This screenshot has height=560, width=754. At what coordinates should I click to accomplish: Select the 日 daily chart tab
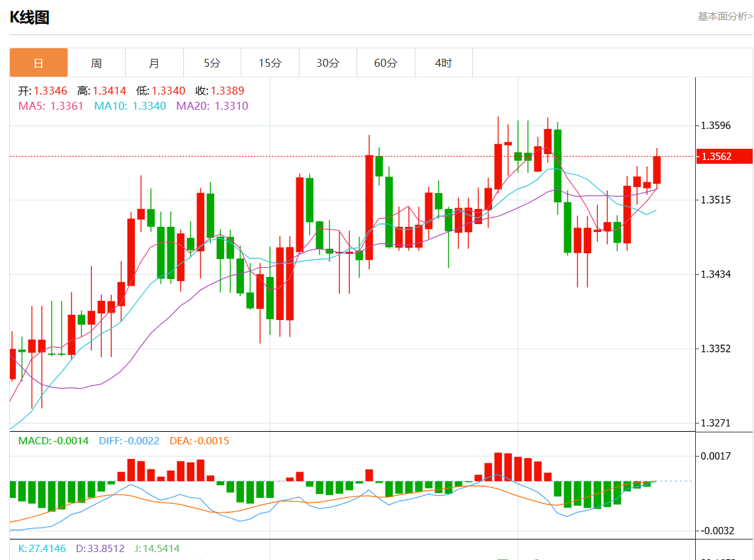(38, 63)
